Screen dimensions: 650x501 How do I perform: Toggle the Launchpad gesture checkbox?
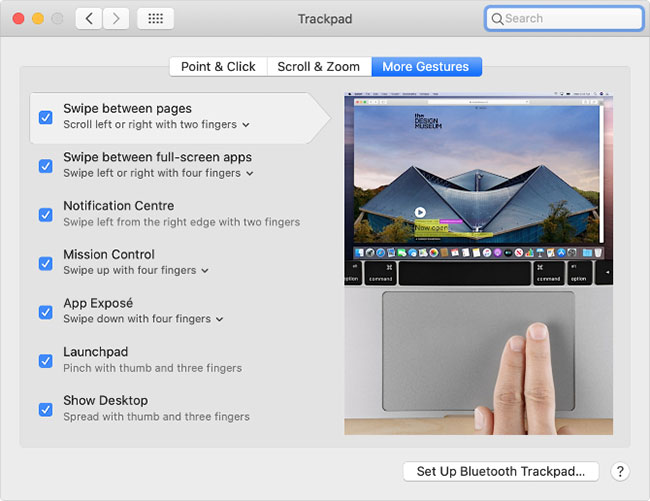(46, 361)
